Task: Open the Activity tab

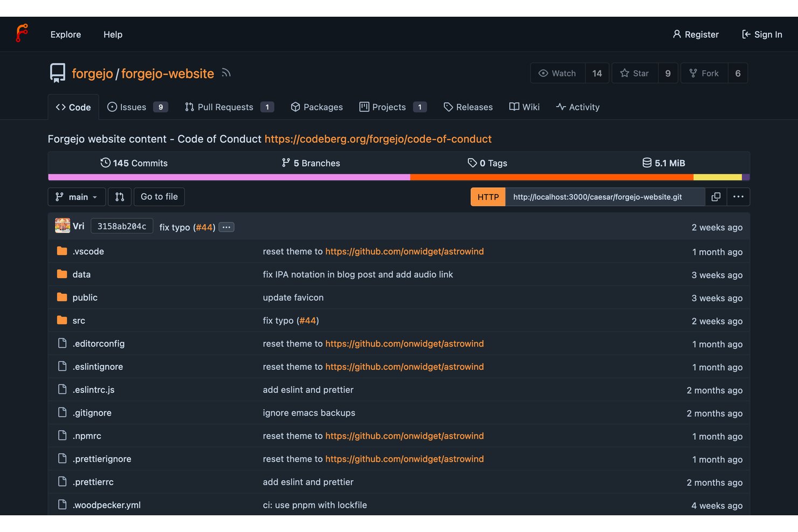Action: click(x=577, y=107)
